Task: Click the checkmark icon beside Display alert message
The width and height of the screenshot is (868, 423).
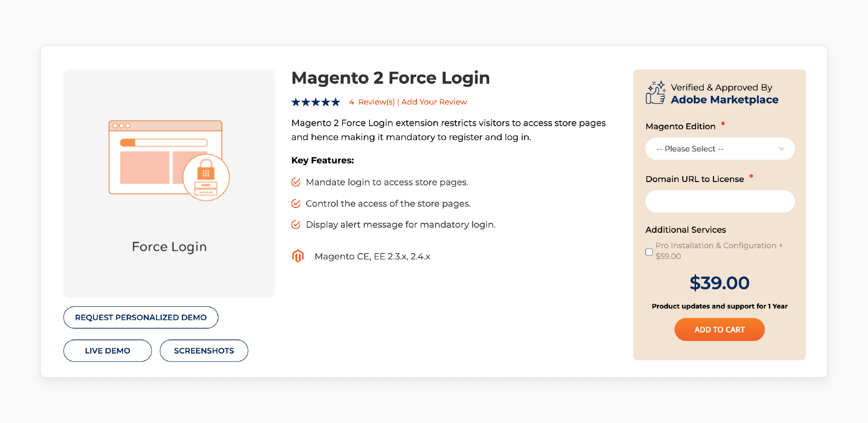Action: 296,225
